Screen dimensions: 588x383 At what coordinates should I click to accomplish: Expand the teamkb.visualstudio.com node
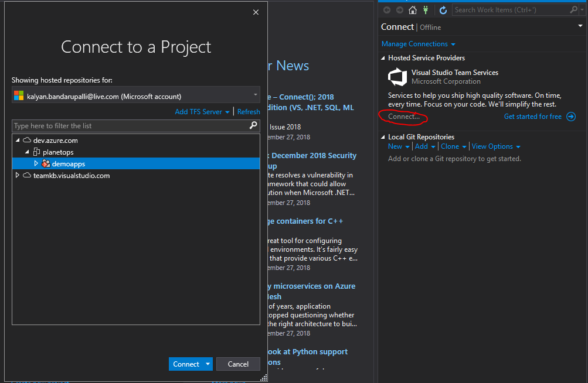tap(17, 175)
